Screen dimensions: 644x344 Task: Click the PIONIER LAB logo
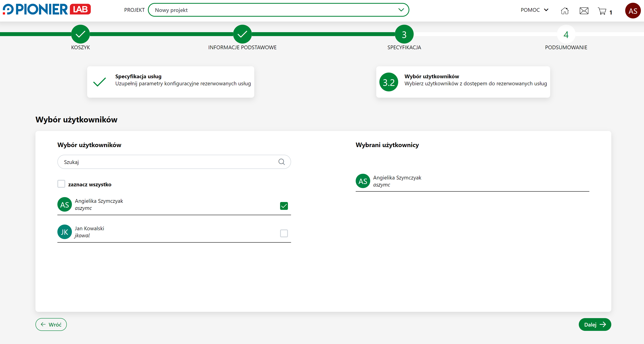click(47, 10)
